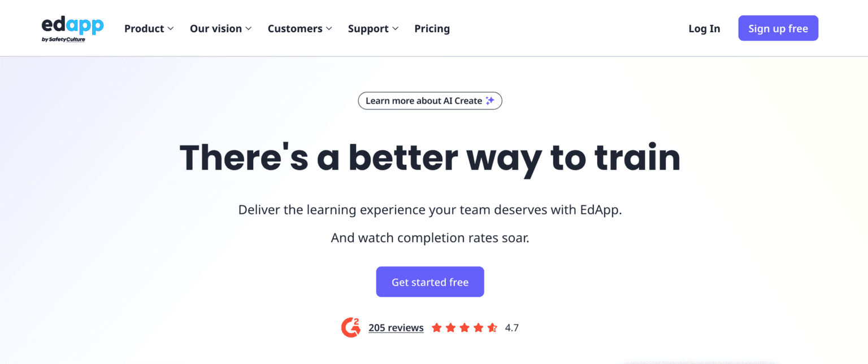This screenshot has width=868, height=364.
Task: Click the AI Create sparkle icon
Action: pos(490,101)
